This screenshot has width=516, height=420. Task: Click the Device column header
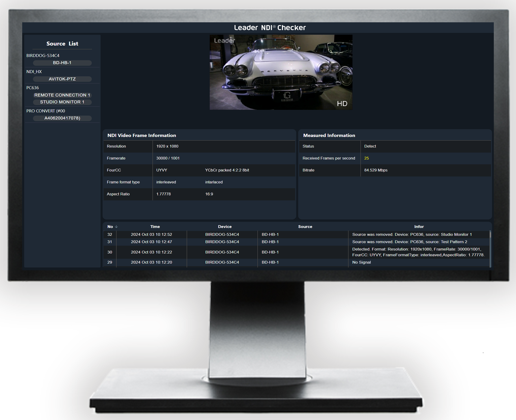225,227
